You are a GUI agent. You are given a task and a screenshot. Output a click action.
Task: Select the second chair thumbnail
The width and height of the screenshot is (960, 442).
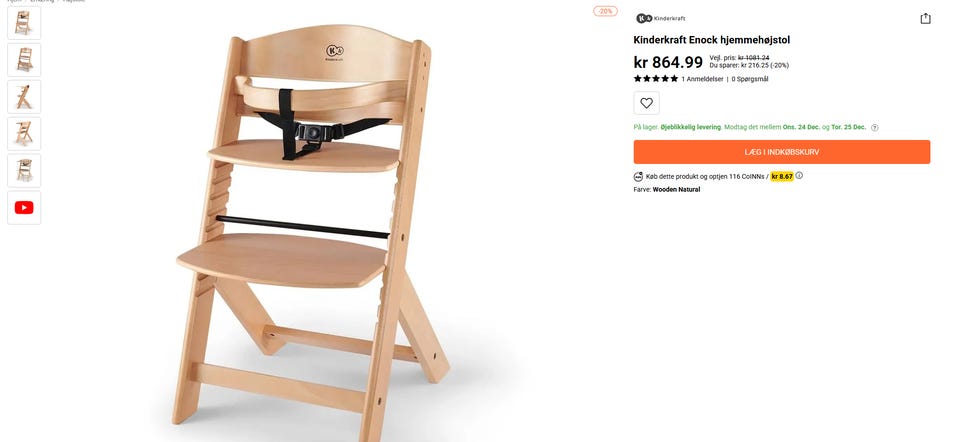pos(24,60)
